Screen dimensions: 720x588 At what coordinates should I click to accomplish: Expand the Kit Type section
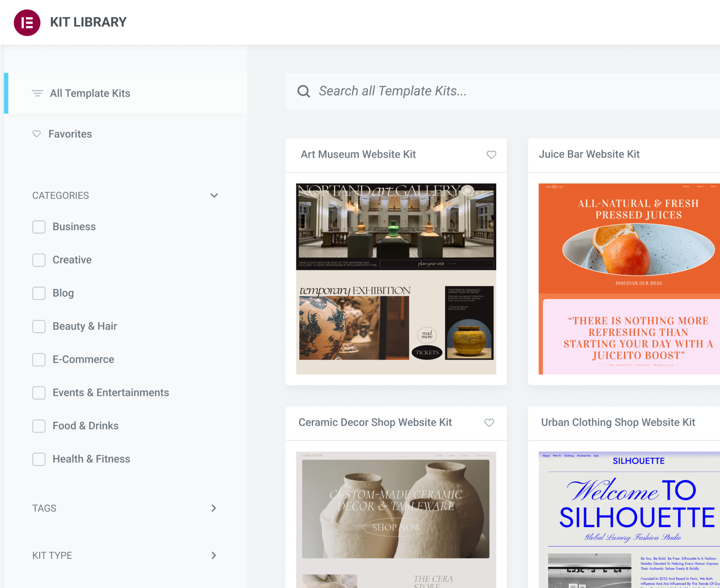click(214, 556)
